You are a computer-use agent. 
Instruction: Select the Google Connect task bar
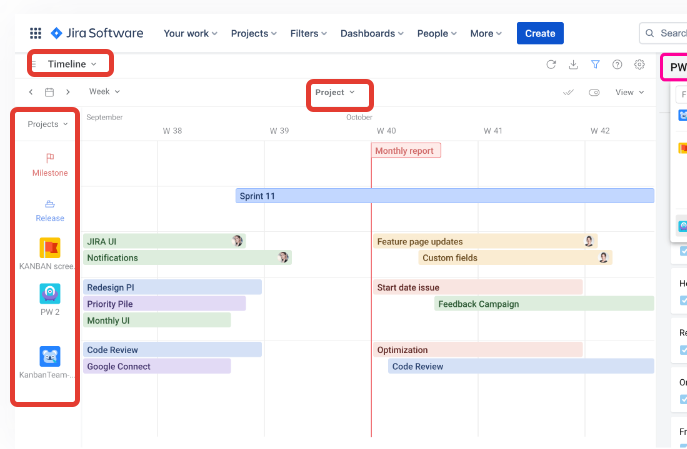pyautogui.click(x=157, y=366)
